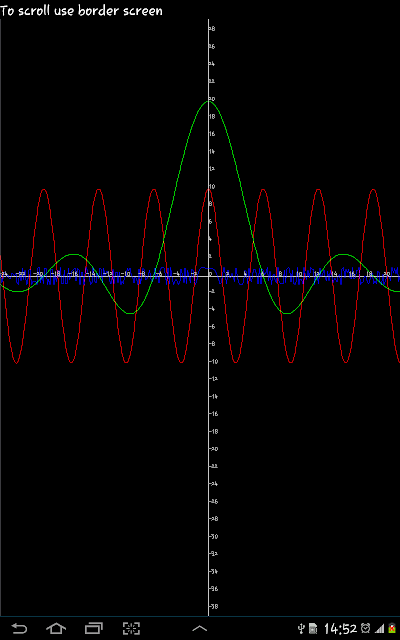Tap the topmost 28 label on vertical axis
Image resolution: width=400 pixels, height=640 pixels.
click(212, 29)
